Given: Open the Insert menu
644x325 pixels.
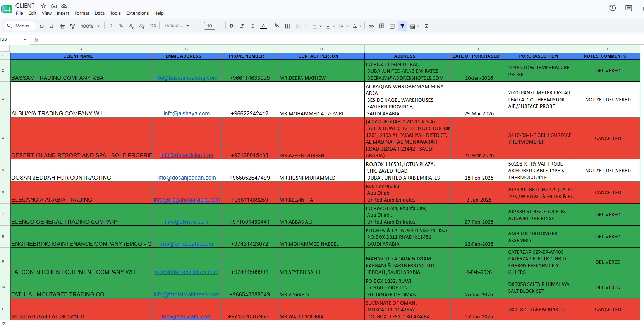Looking at the screenshot, I should pos(63,13).
